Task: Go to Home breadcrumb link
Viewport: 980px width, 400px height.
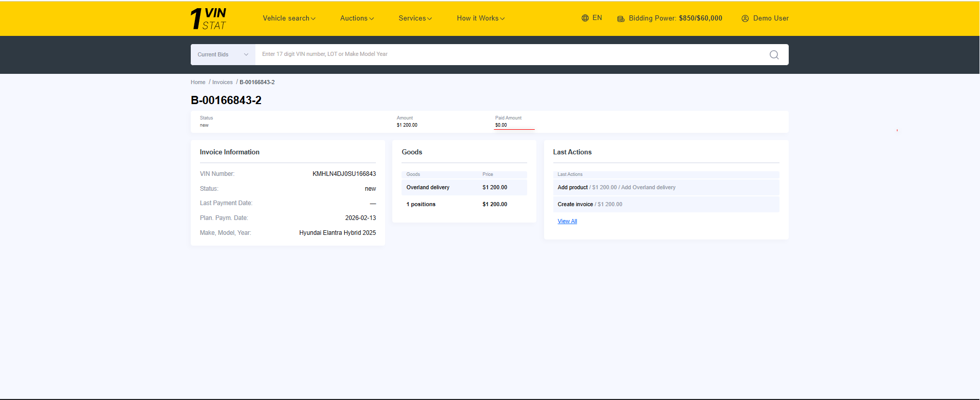Action: pyautogui.click(x=198, y=82)
